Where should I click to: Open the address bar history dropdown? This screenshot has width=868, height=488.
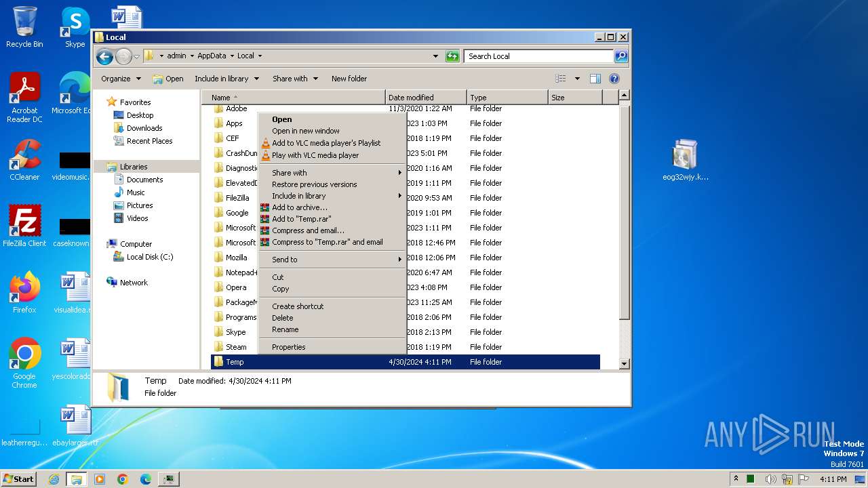click(435, 56)
